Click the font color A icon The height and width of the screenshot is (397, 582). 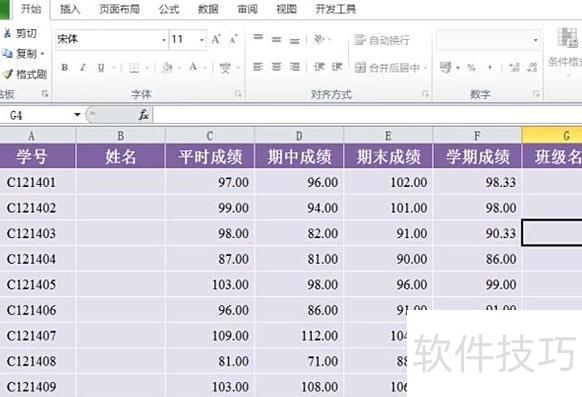point(193,68)
